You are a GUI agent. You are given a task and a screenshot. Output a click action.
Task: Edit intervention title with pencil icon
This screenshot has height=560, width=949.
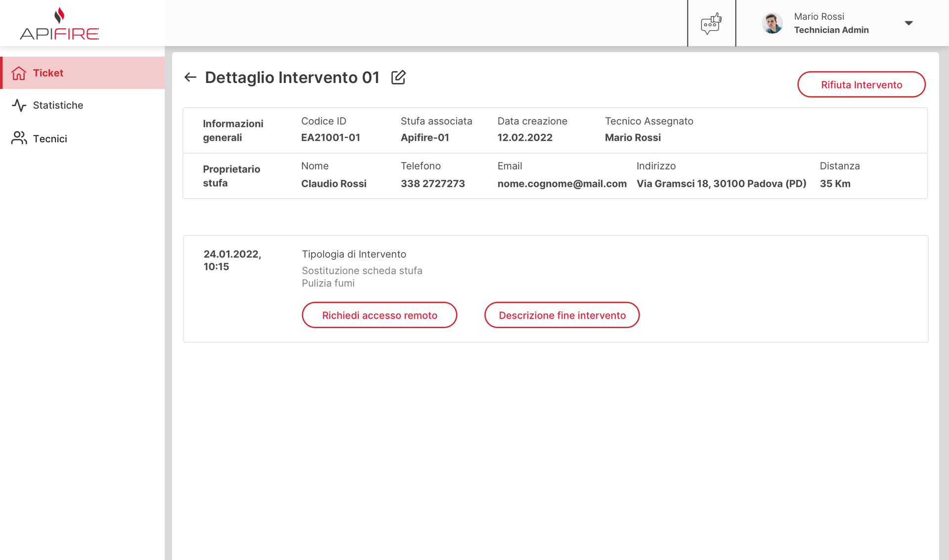[x=398, y=77]
